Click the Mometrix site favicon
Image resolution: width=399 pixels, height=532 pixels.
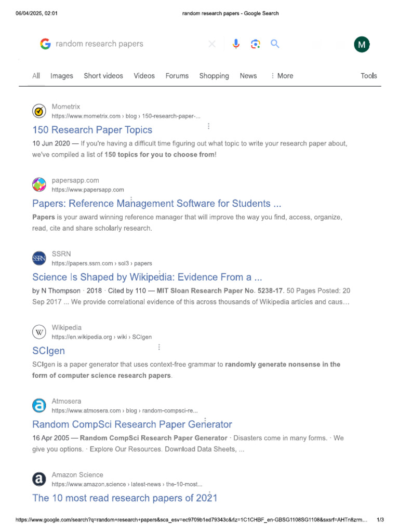39,111
